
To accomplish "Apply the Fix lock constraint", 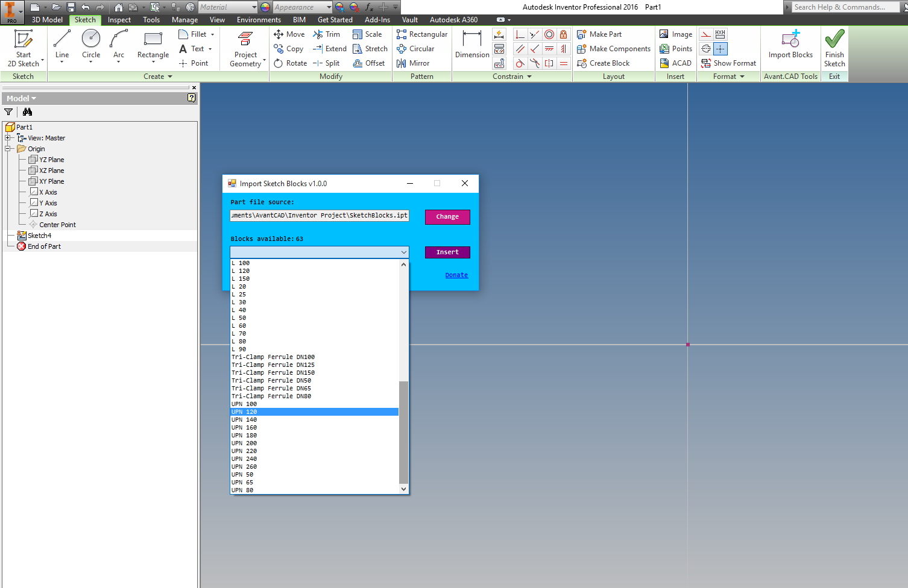I will (564, 34).
